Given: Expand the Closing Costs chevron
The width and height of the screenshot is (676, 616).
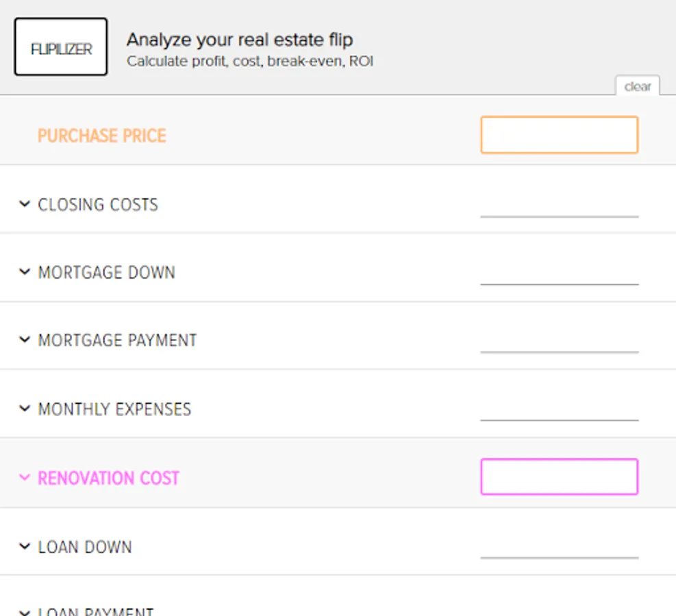Looking at the screenshot, I should [x=25, y=204].
